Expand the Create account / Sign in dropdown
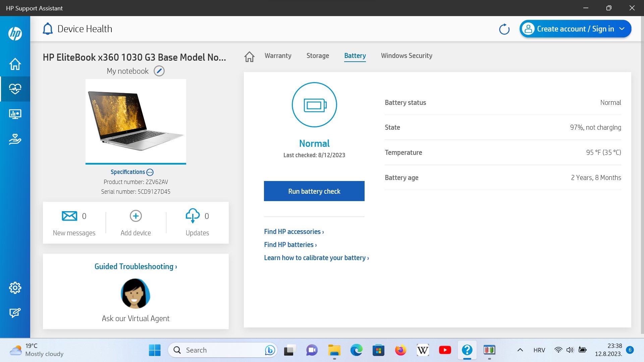 click(x=575, y=29)
